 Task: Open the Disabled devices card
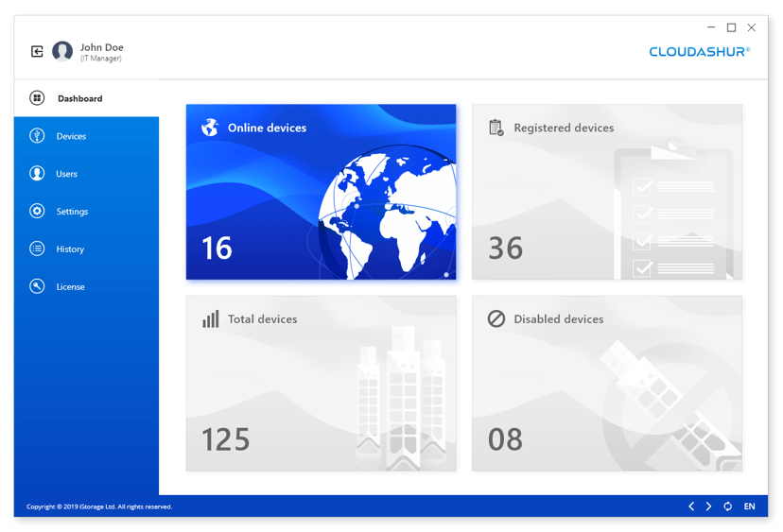point(606,383)
